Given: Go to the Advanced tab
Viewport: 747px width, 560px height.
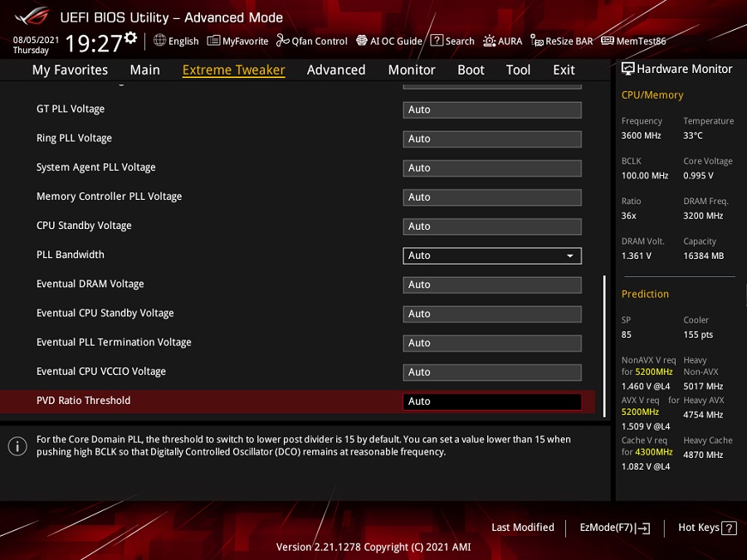Looking at the screenshot, I should (336, 70).
